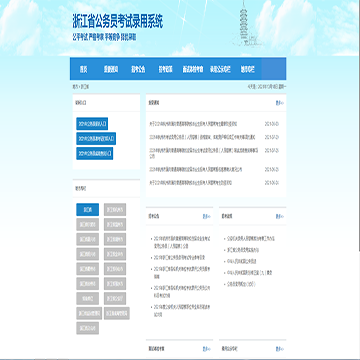The width and height of the screenshot is (360, 360).
Task: Click the 准考证打印入口 admission ticket print button
Action: point(96,138)
